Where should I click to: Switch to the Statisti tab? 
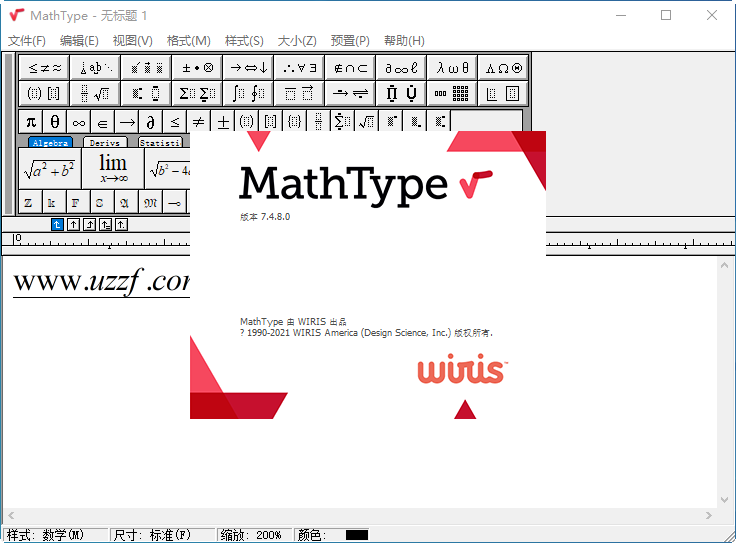161,142
